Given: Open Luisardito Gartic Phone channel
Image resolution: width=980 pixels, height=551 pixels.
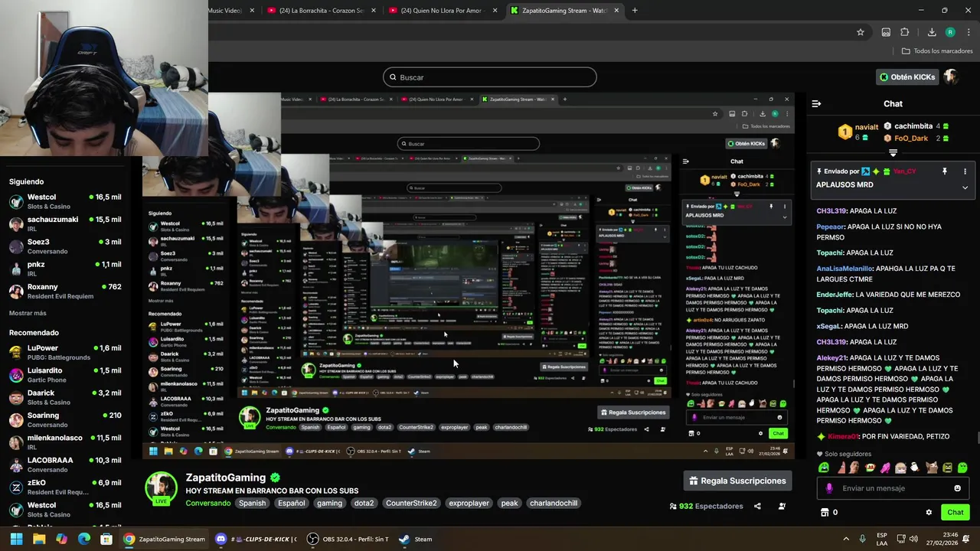Looking at the screenshot, I should tap(65, 375).
